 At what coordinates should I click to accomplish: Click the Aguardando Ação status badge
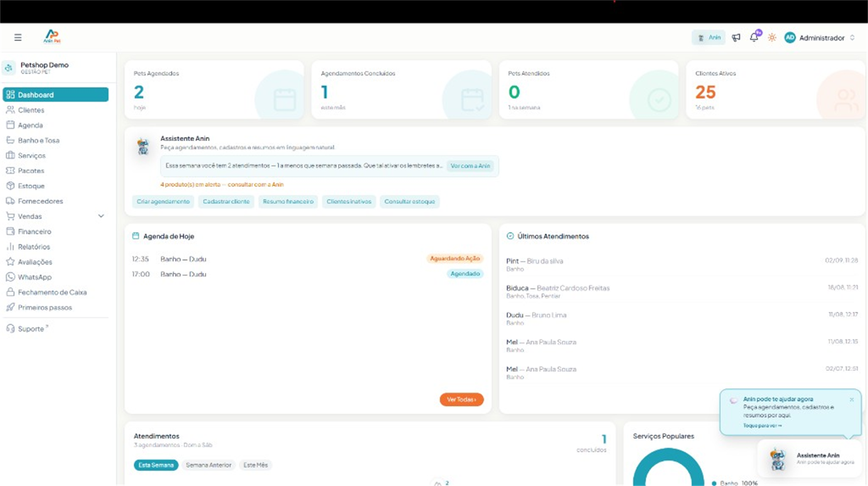tap(455, 258)
